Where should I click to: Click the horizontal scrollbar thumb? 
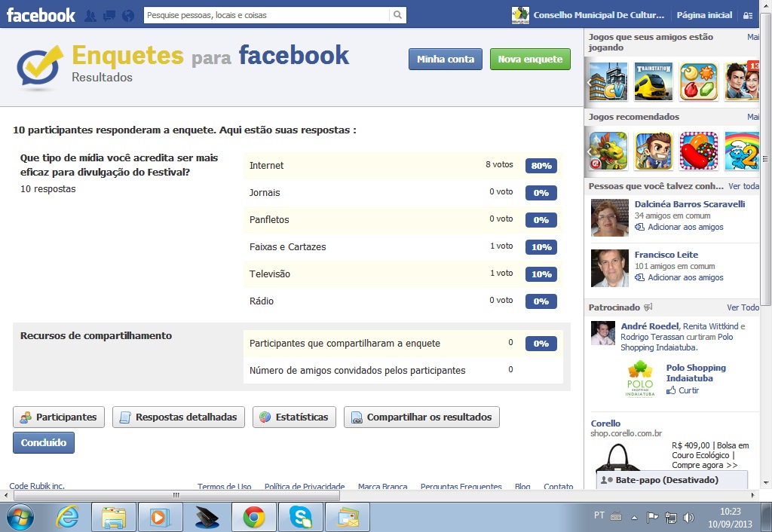(176, 495)
